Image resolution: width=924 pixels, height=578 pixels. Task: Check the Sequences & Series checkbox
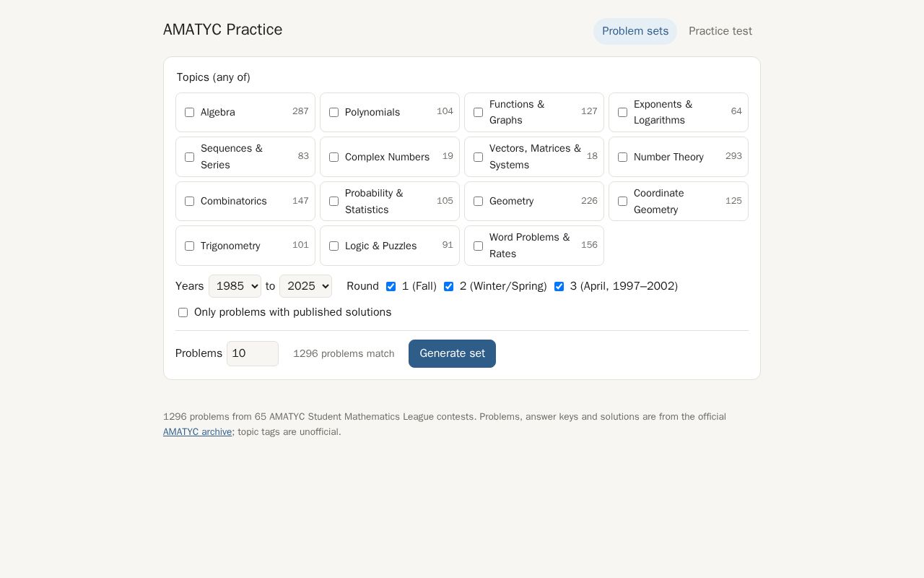(189, 157)
